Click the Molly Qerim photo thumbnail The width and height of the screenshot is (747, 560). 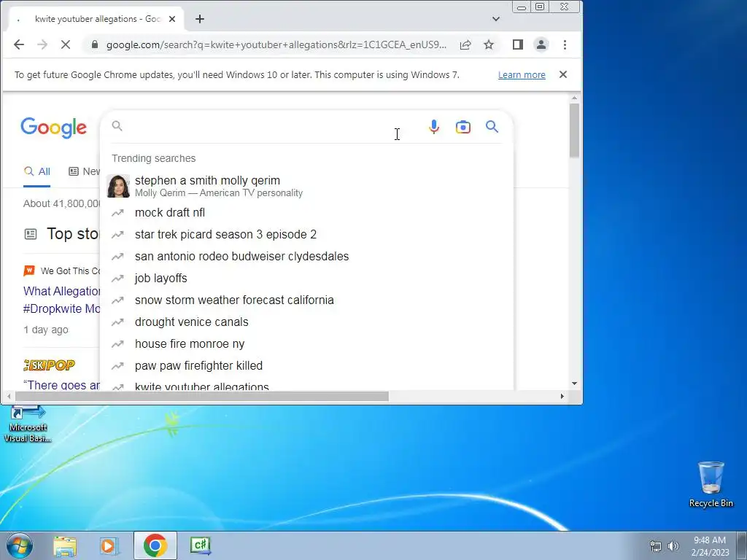click(x=118, y=186)
